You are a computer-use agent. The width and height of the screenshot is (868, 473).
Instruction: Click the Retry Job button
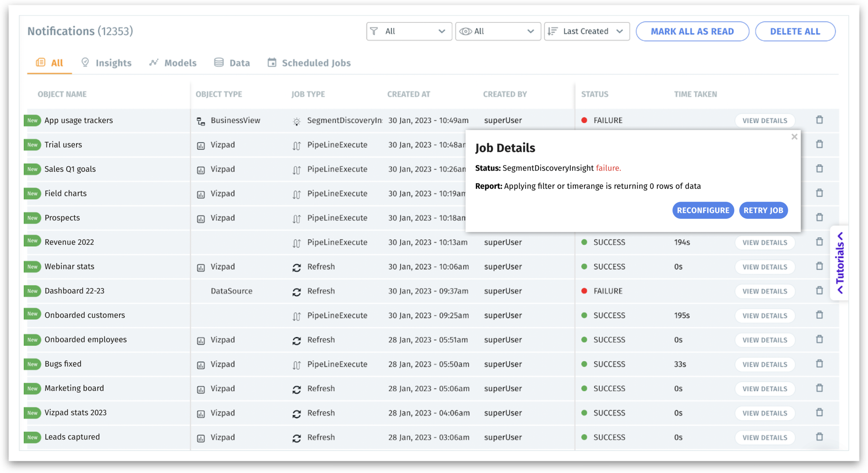[763, 210]
